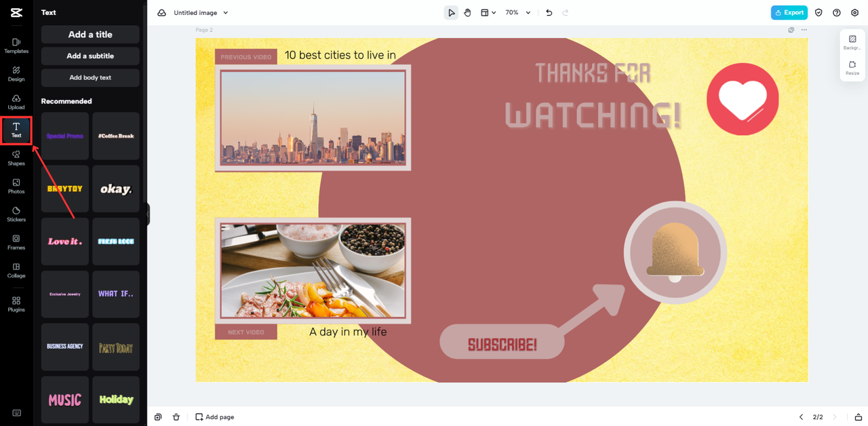Duplicate Page 2 using the copy icon
868x426 pixels.
tap(791, 30)
